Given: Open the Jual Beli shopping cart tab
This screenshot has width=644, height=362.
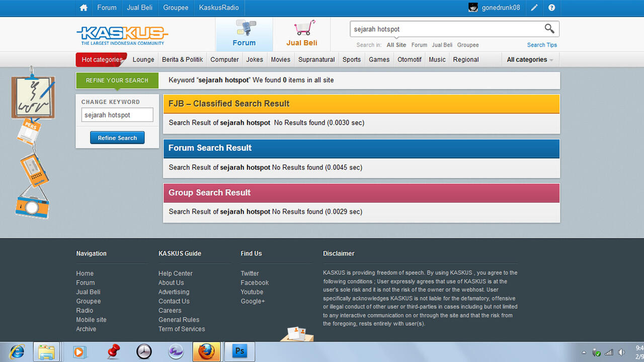Looking at the screenshot, I should click(302, 34).
